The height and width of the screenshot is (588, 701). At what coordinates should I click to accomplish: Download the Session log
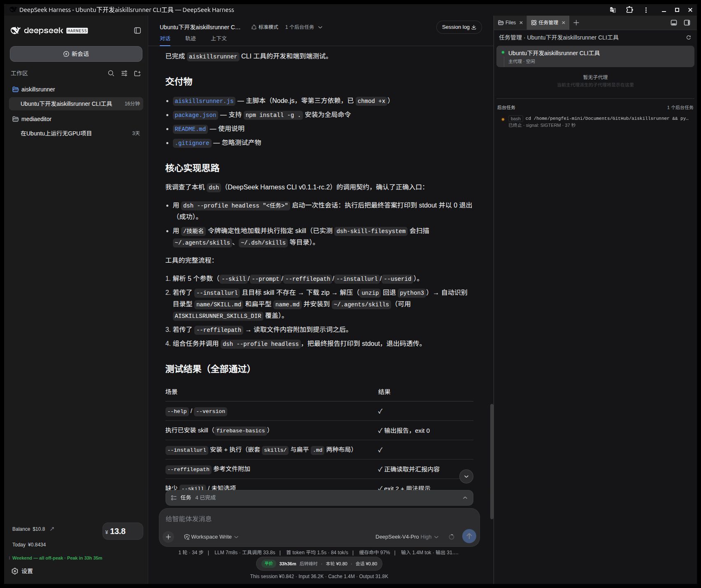tap(459, 27)
